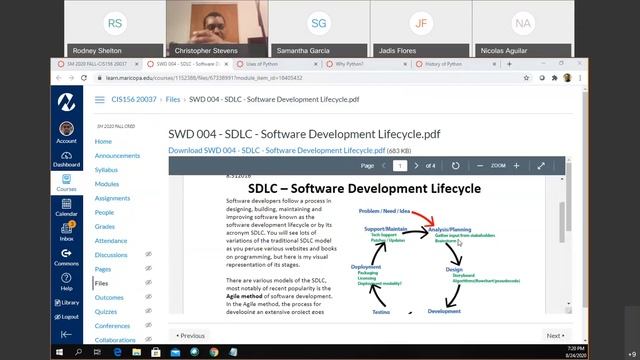
Task: Click the PDF page number input field
Action: pos(400,166)
